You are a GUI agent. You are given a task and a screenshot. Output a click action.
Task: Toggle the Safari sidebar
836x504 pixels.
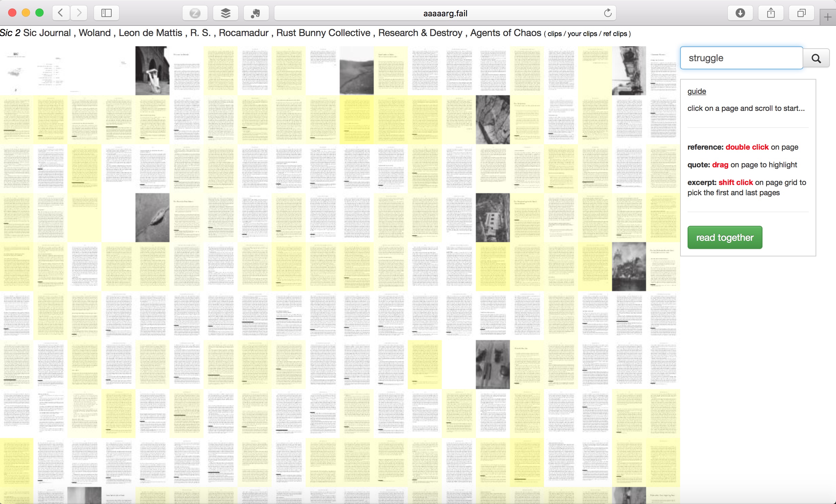coord(107,13)
